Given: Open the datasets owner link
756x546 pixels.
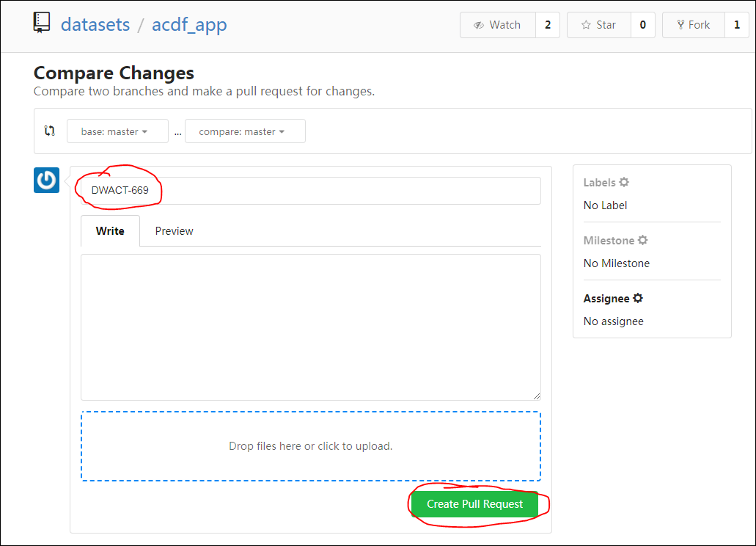Looking at the screenshot, I should point(95,25).
